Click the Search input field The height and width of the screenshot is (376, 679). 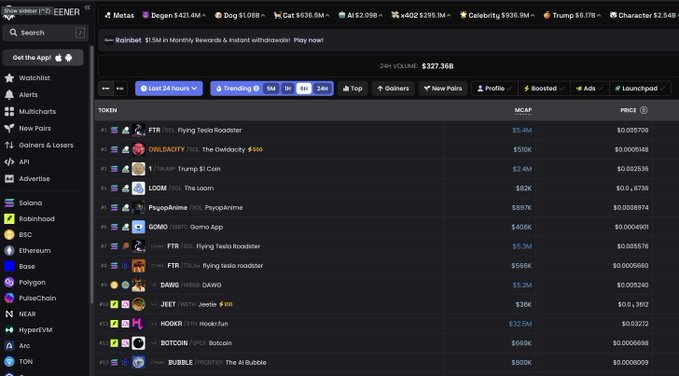45,32
